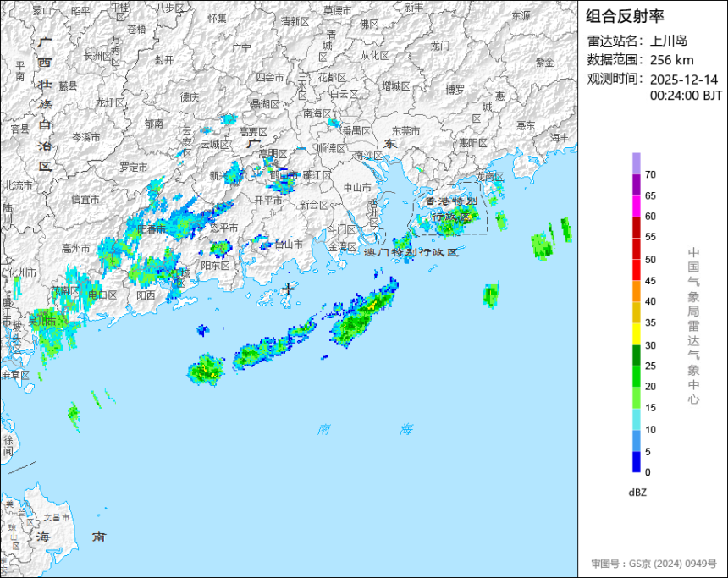The image size is (728, 578).
Task: Click the legend value 45
Action: click(650, 280)
